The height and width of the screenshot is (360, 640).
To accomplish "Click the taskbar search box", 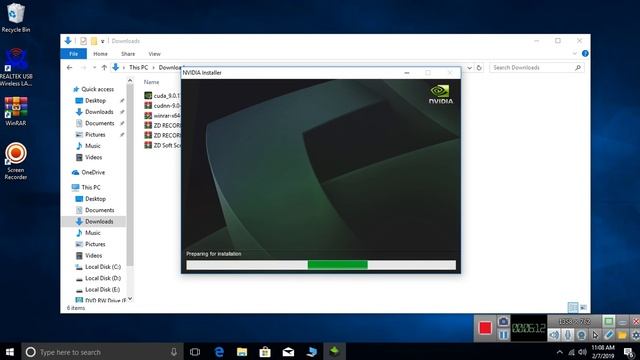I will [x=102, y=352].
